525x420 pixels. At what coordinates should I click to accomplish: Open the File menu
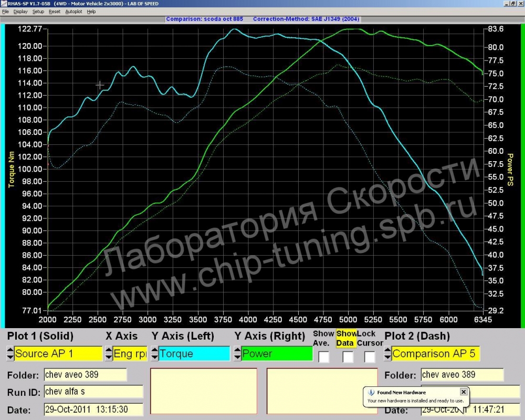pos(6,12)
